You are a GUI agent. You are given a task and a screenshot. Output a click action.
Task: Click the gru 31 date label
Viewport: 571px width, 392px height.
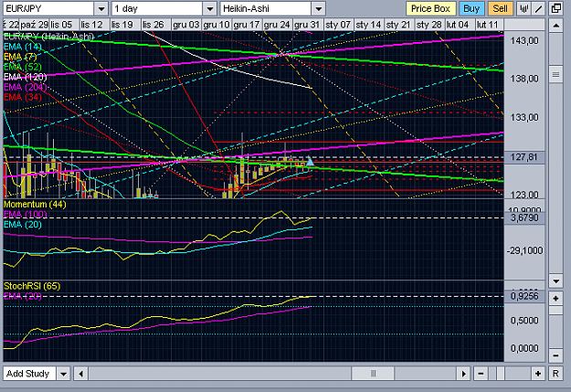click(x=307, y=25)
